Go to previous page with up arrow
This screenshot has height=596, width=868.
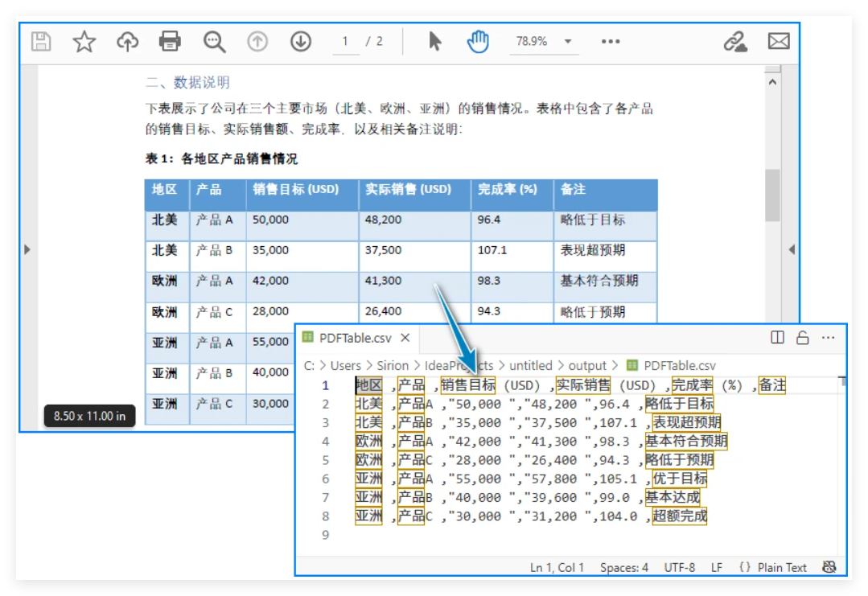click(257, 42)
